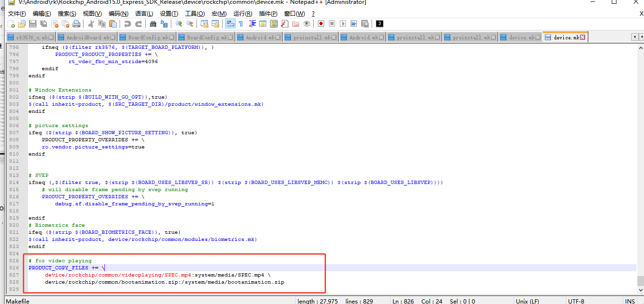Switch to the AndroidBoard.mk tab
The image size is (644, 304).
point(86,37)
